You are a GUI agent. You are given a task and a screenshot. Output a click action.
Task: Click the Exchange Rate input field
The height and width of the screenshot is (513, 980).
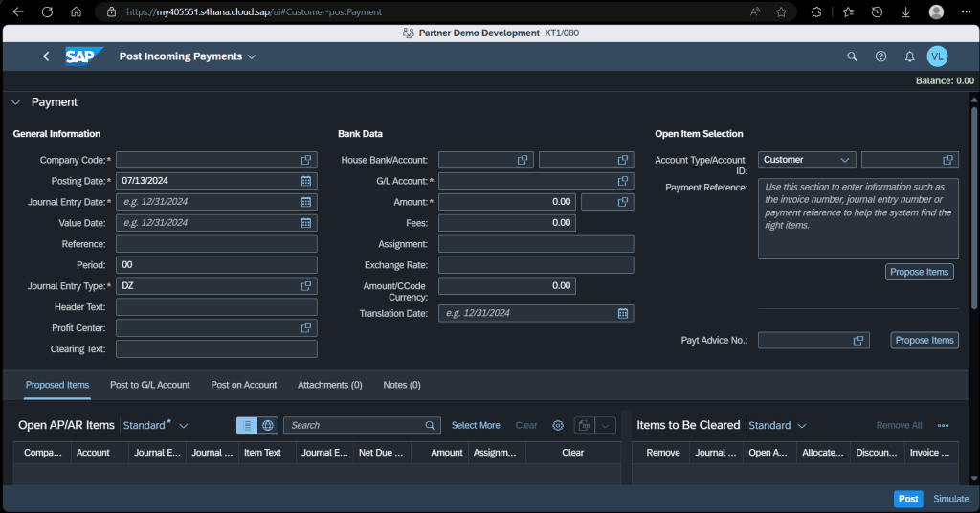click(x=536, y=265)
